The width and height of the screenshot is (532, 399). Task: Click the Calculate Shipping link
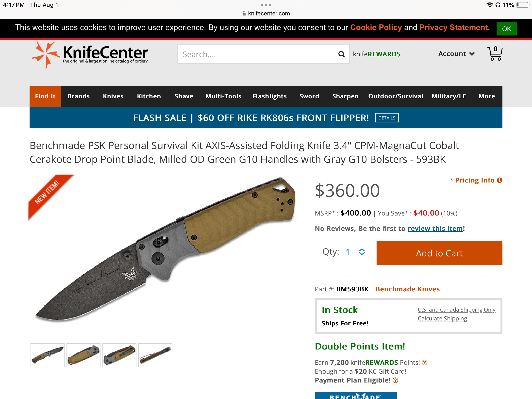(442, 318)
